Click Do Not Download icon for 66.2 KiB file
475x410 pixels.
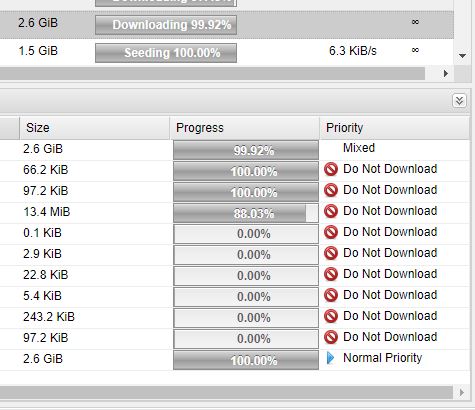point(331,169)
